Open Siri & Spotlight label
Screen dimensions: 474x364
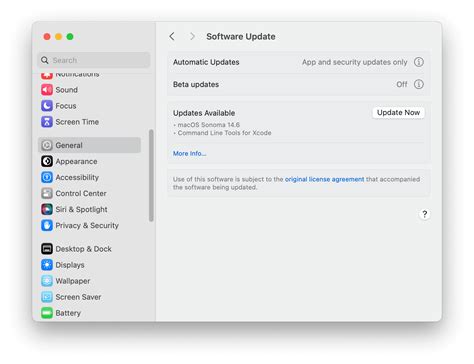(x=81, y=209)
